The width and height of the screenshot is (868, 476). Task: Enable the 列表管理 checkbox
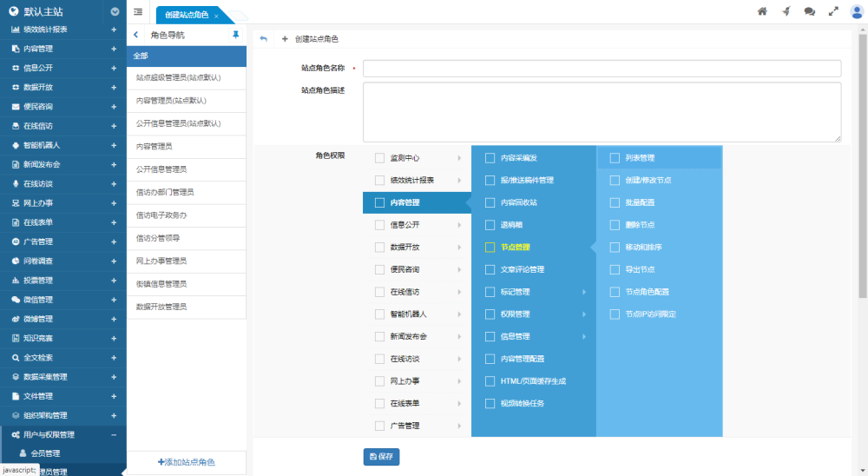[x=615, y=158]
